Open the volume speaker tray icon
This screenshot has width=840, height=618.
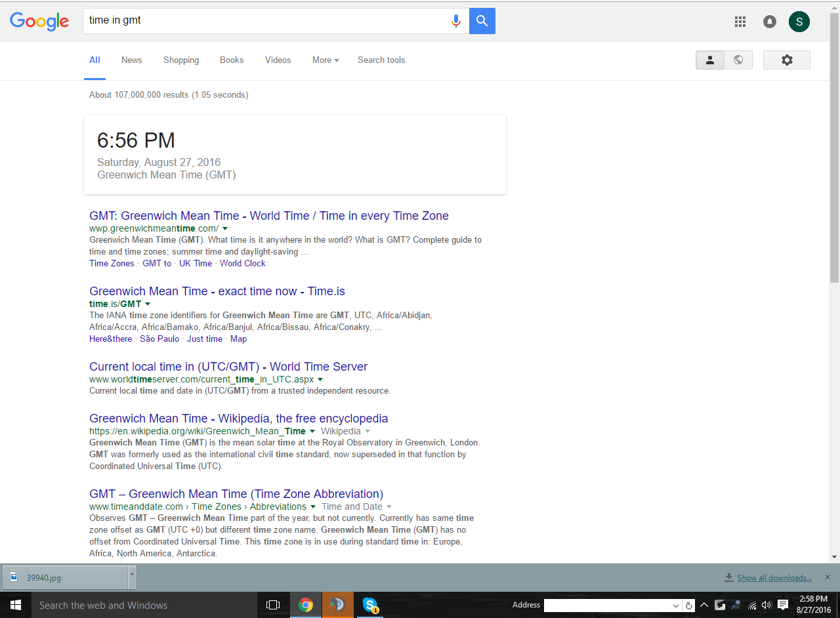[x=766, y=605]
